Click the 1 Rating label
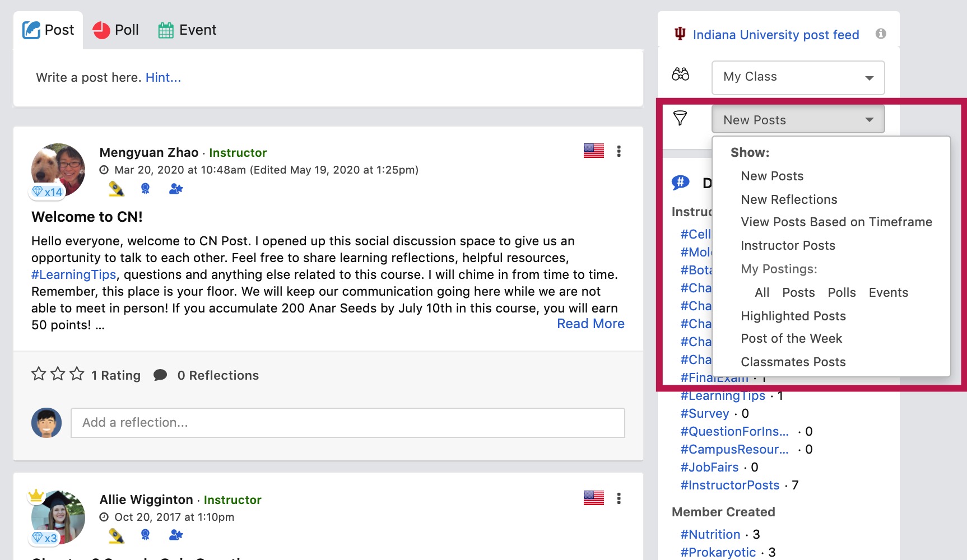 116,376
